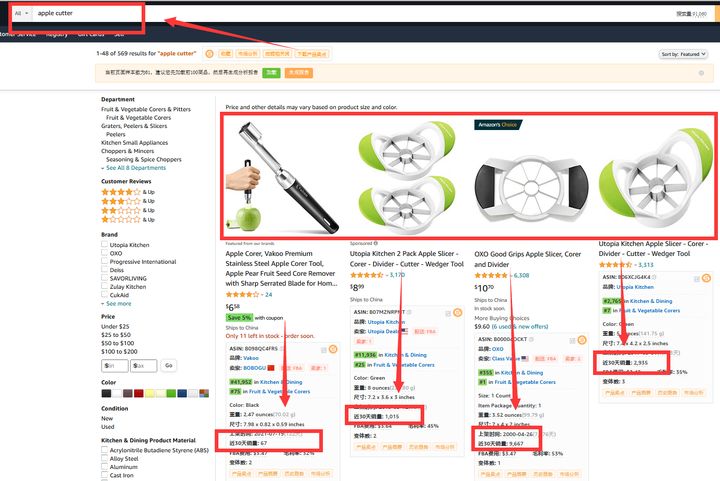Check the Utopia Kitchen brand checkbox

click(104, 245)
